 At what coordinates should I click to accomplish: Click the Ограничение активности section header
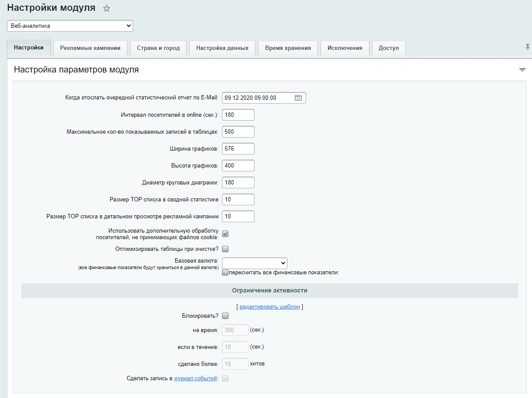tap(270, 291)
